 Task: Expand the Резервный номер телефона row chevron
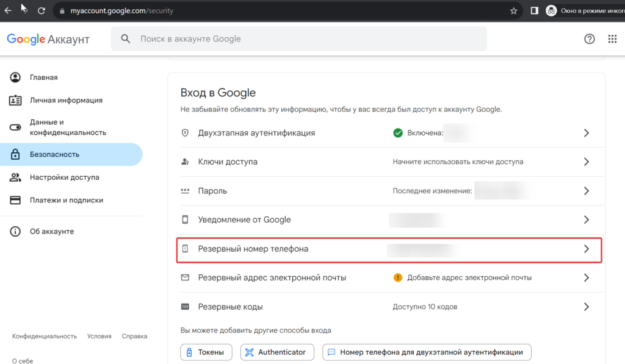tap(587, 249)
